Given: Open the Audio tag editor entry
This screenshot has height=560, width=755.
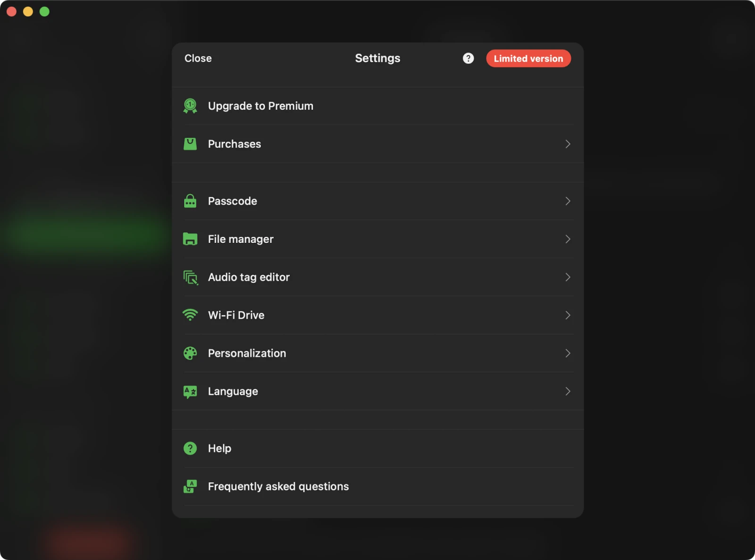Looking at the screenshot, I should coord(249,277).
